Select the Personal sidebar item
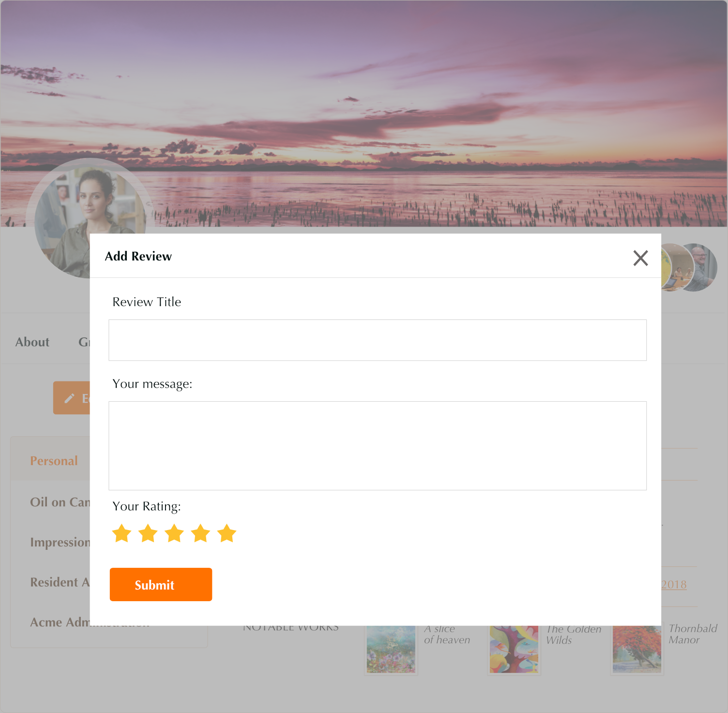Image resolution: width=728 pixels, height=713 pixels. coord(54,461)
